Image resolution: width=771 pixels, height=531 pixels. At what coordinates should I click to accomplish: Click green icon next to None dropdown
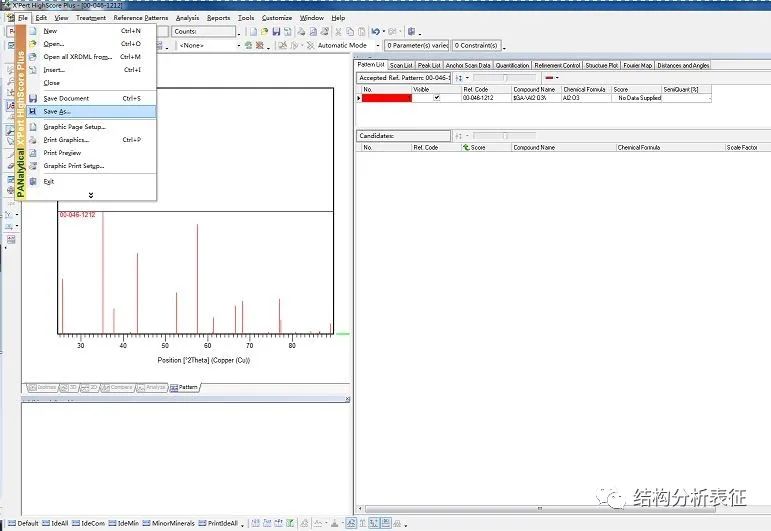coord(249,45)
